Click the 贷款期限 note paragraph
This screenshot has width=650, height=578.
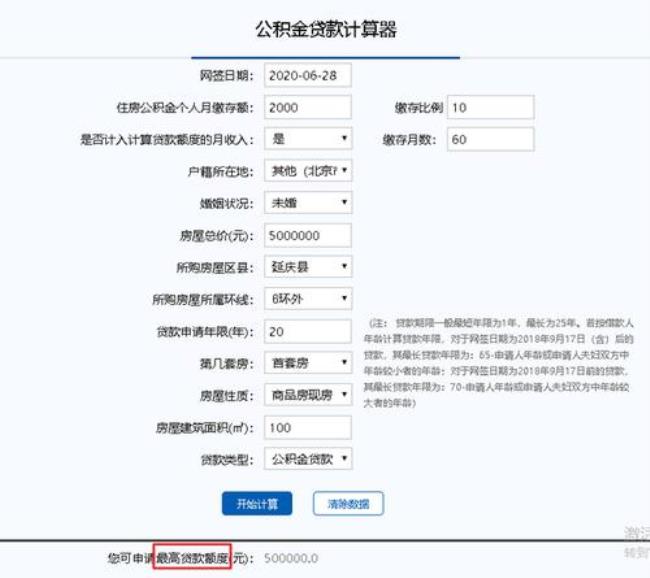click(499, 363)
